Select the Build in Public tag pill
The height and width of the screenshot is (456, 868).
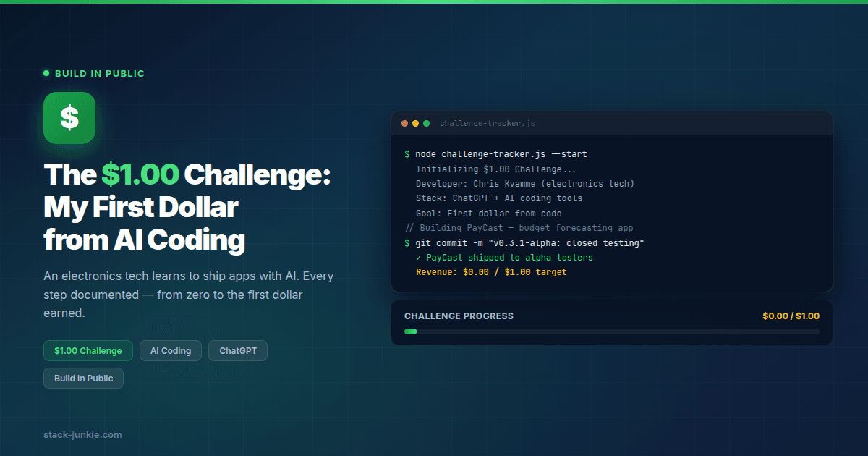[x=83, y=379]
